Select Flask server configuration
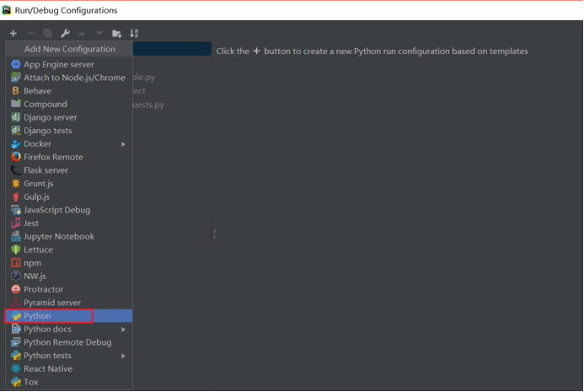This screenshot has height=392, width=584. (69, 170)
